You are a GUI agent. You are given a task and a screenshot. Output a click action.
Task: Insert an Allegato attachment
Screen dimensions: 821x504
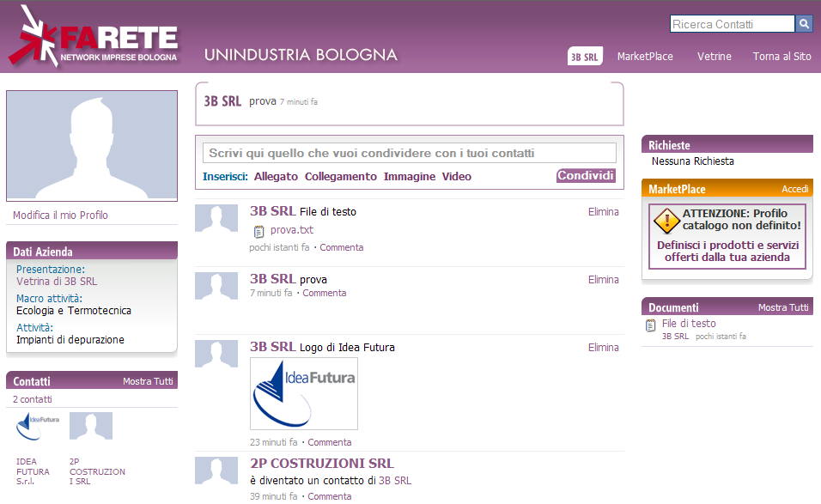(x=276, y=177)
